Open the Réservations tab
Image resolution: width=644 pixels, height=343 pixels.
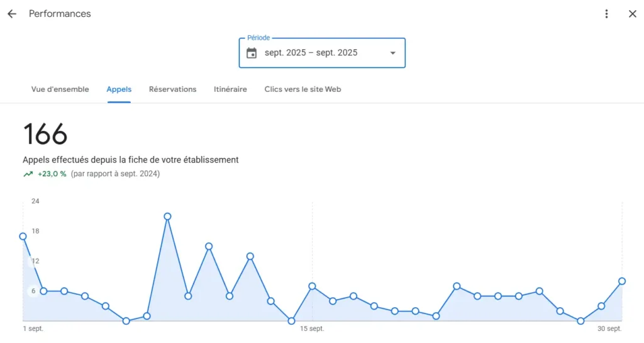(172, 89)
